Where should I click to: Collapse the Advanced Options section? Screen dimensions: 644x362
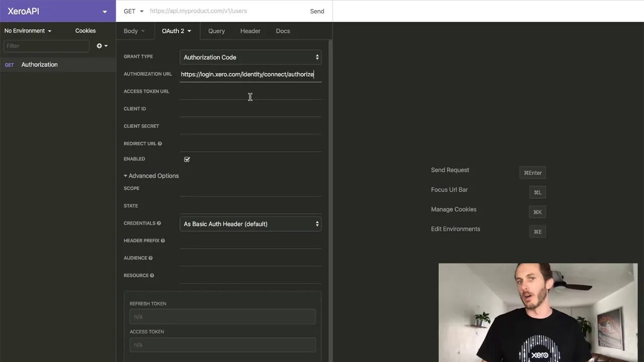[151, 175]
